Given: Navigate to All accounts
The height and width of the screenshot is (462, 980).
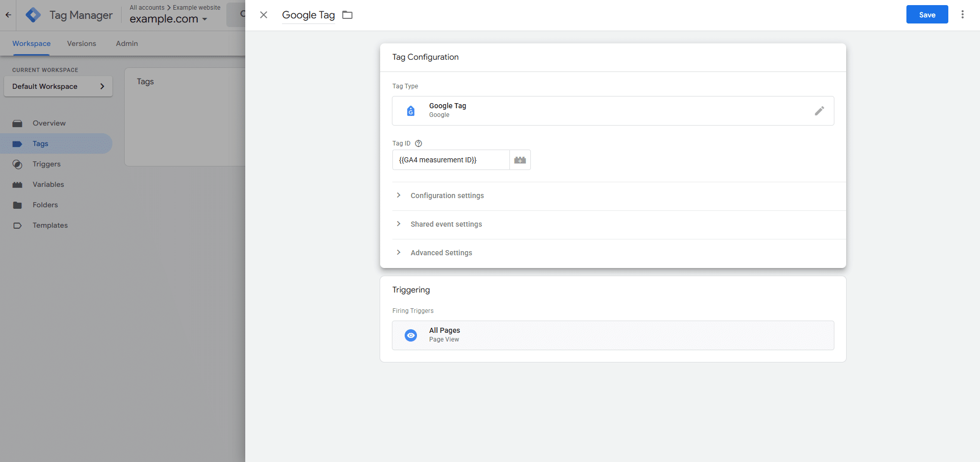Looking at the screenshot, I should click(x=147, y=7).
